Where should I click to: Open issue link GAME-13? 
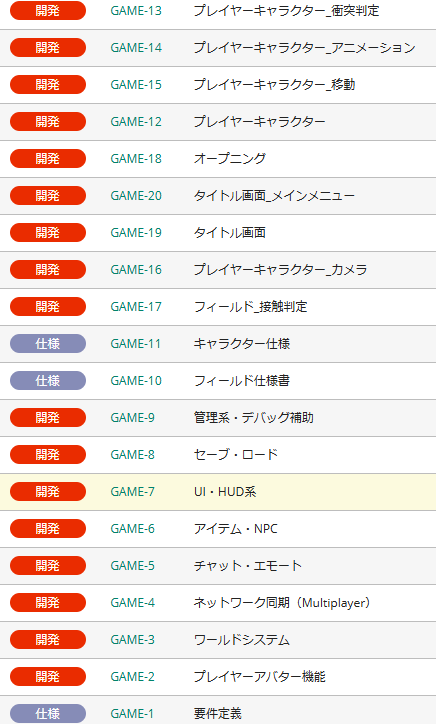click(x=136, y=11)
